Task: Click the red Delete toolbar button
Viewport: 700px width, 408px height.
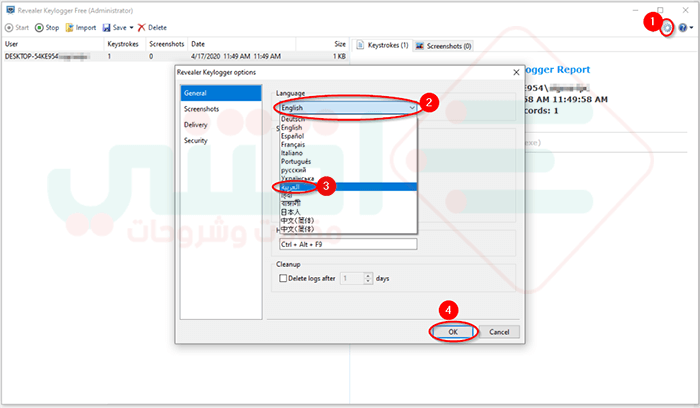Action: [x=152, y=28]
